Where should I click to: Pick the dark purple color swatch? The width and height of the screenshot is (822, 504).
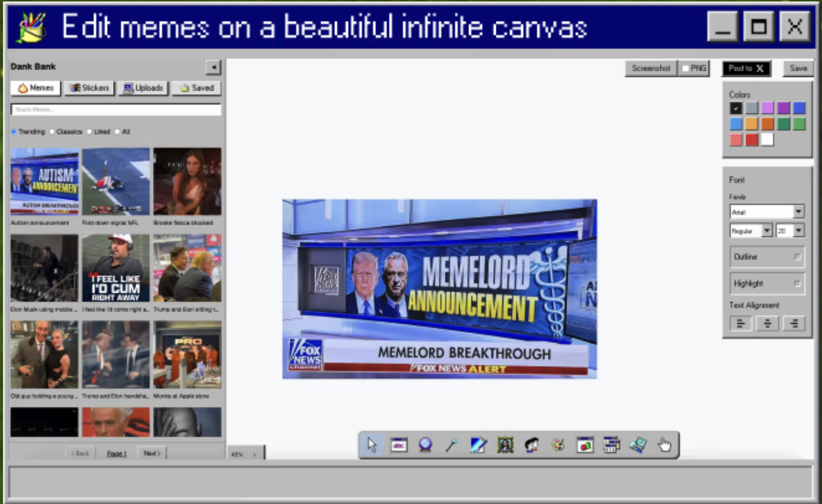783,108
